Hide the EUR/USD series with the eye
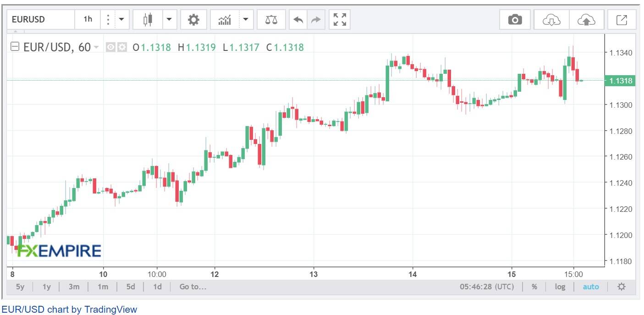Screen dimensions: 644x315 coord(110,47)
